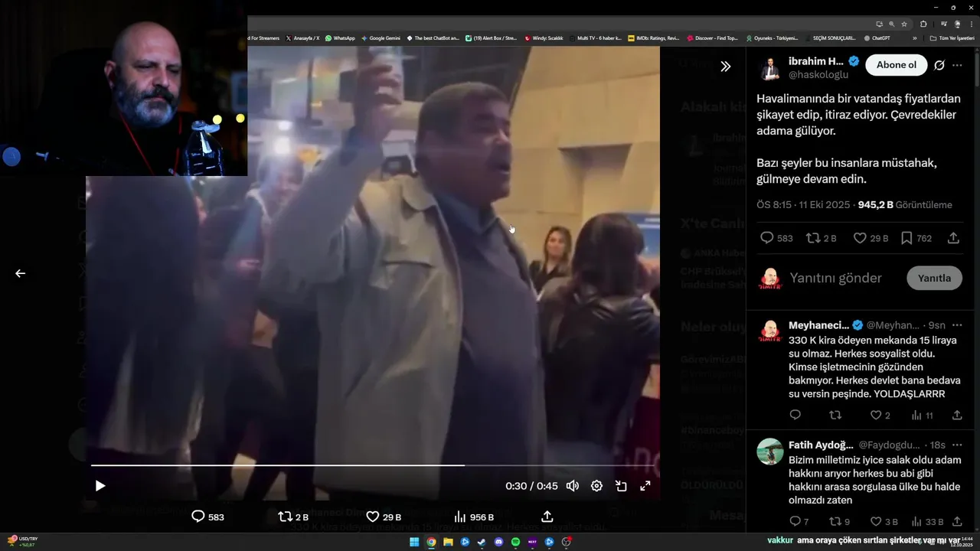Screen dimensions: 980x551
Task: Open Steam from the taskbar
Action: tap(482, 542)
